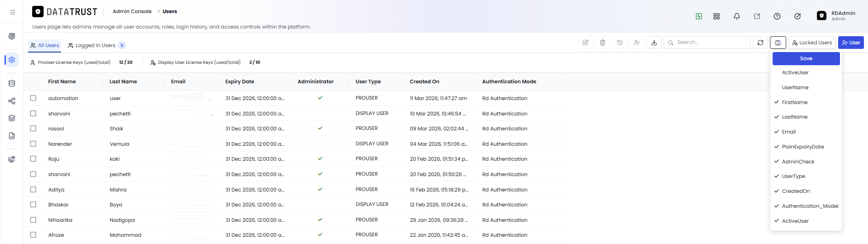Open the notifications bell
Image resolution: width=868 pixels, height=244 pixels.
click(737, 16)
